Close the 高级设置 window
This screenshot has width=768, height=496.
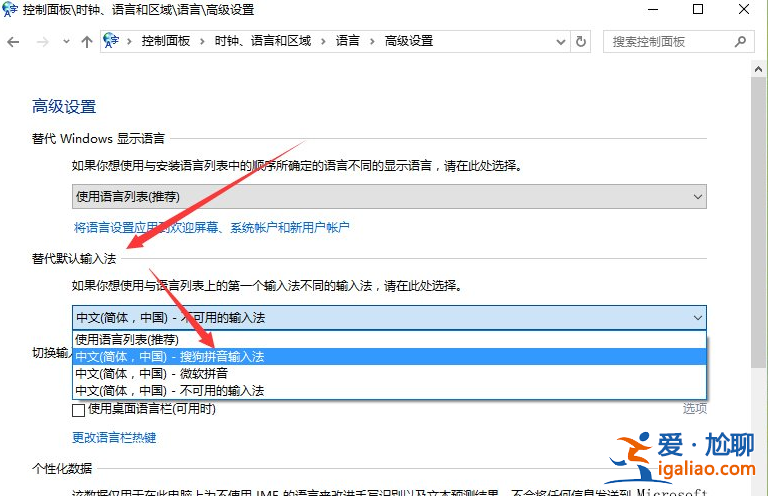(744, 9)
